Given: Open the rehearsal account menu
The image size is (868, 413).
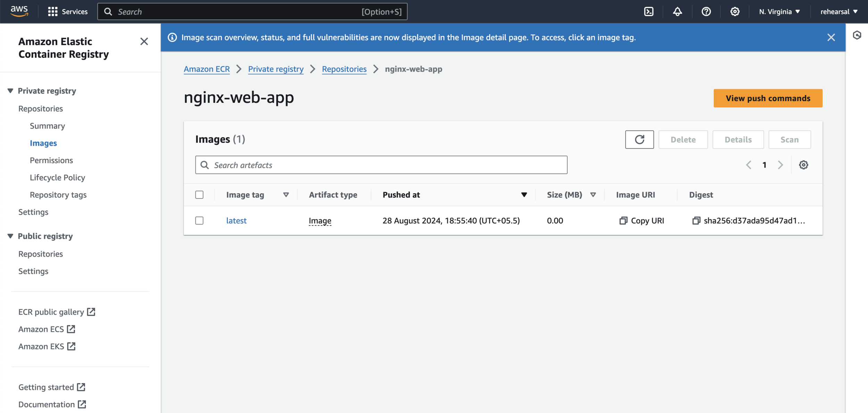Looking at the screenshot, I should pos(838,12).
